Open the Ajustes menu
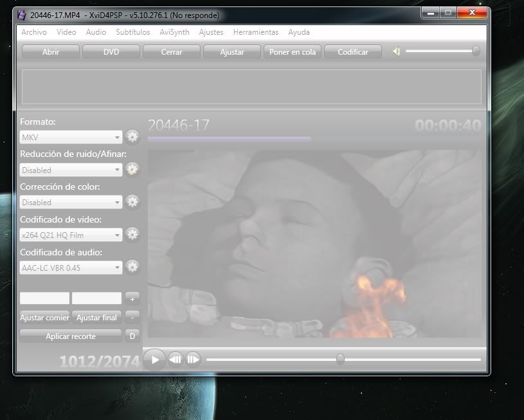This screenshot has height=420, width=524. click(211, 32)
